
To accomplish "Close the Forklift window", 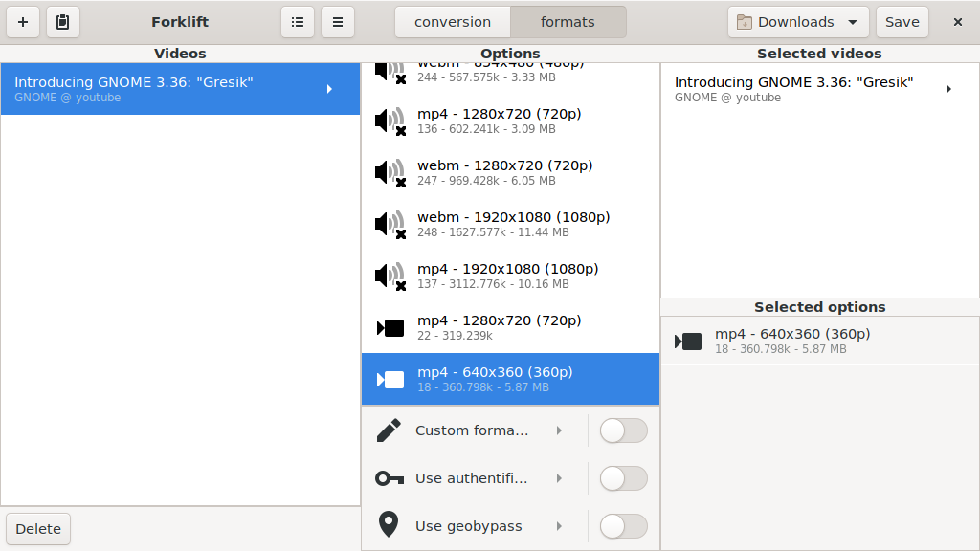I will point(957,22).
